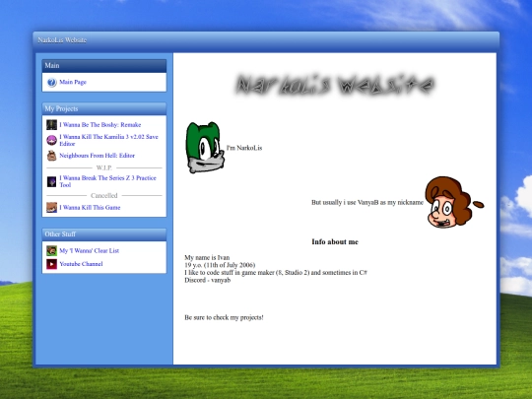This screenshot has height=399, width=532.
Task: Click the line "My name is Ivan"
Action: [x=207, y=257]
